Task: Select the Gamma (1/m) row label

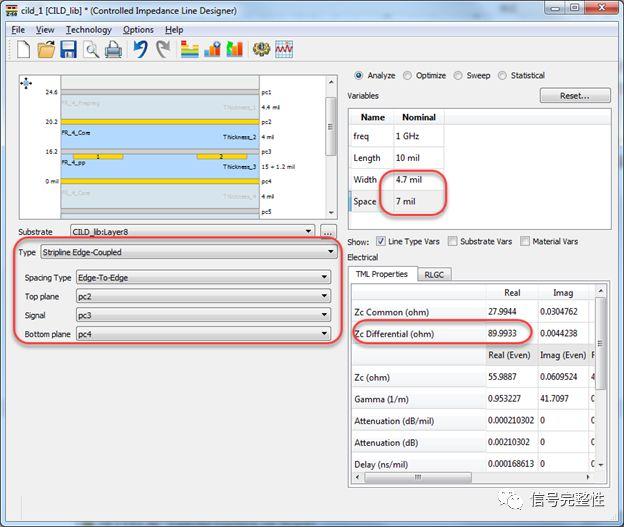Action: click(x=381, y=399)
